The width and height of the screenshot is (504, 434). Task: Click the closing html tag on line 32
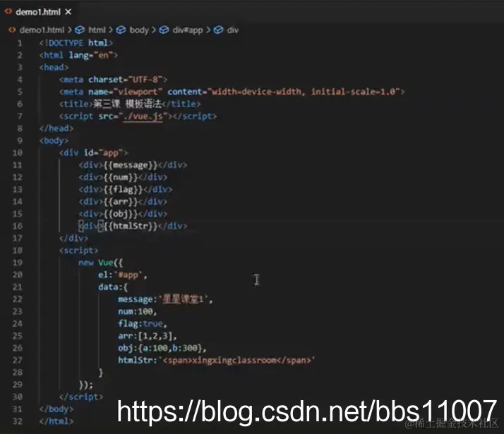coord(56,421)
